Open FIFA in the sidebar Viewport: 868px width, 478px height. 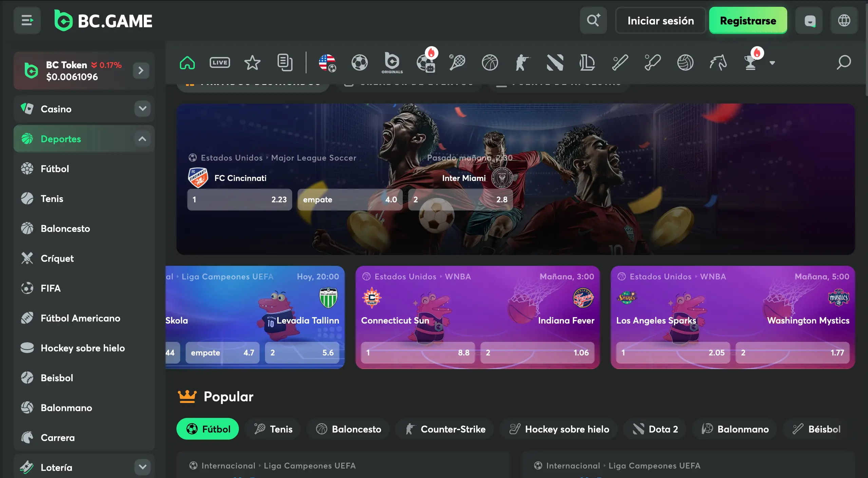(x=84, y=288)
